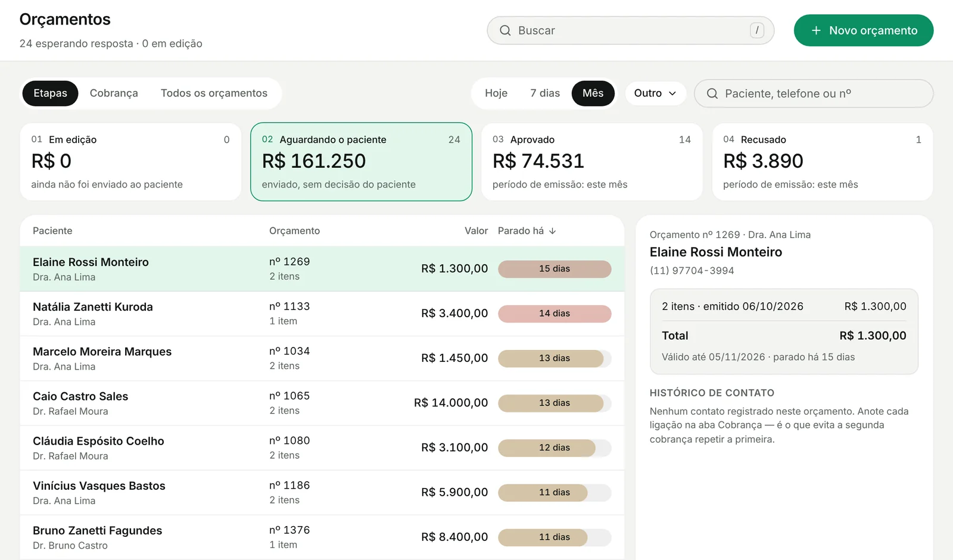Open Vinícius Vasques Bastos budget row
Screen dimensions: 953x560
coord(322,492)
